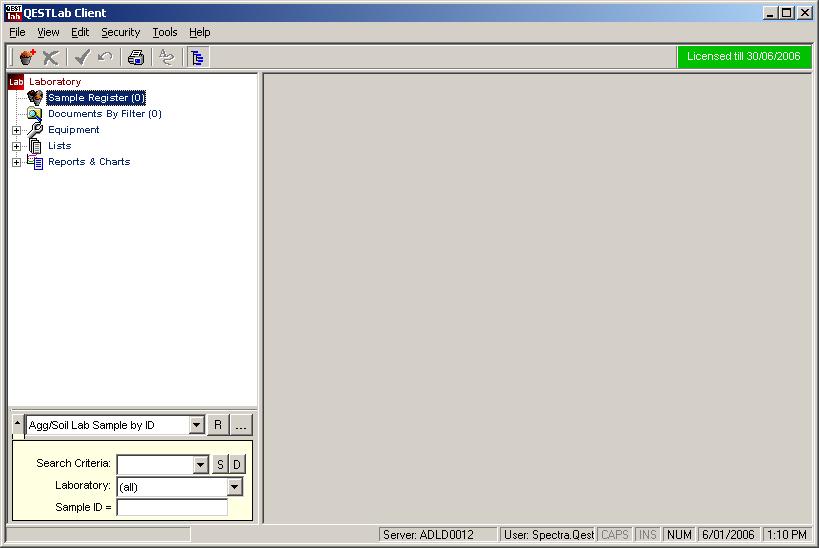Click the delete X toolbar icon
This screenshot has height=548, width=819.
coord(50,57)
